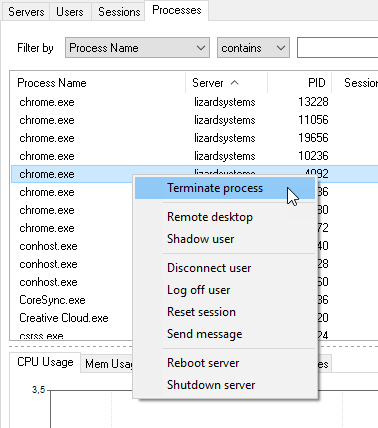Sort by the Server column header
This screenshot has width=378, height=428.
coord(227,83)
